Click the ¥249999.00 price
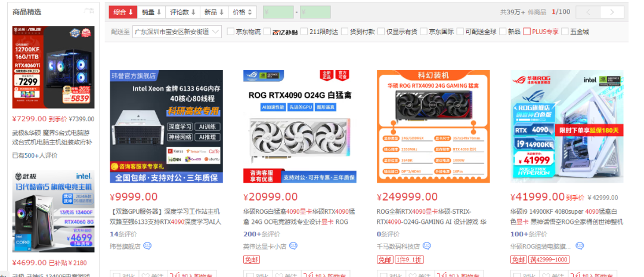This screenshot has height=277, width=644. tap(407, 197)
